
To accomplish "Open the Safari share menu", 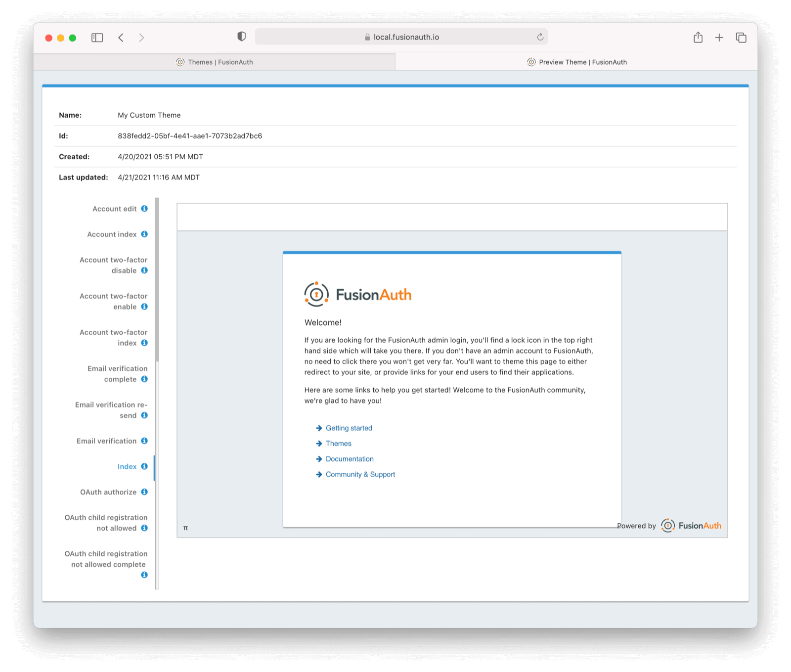I will point(698,37).
